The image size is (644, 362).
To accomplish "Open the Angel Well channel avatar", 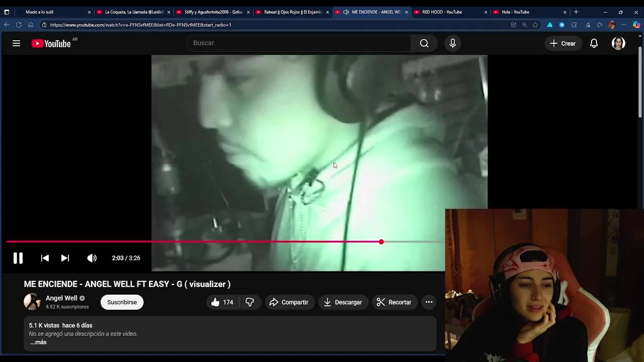I will point(32,302).
